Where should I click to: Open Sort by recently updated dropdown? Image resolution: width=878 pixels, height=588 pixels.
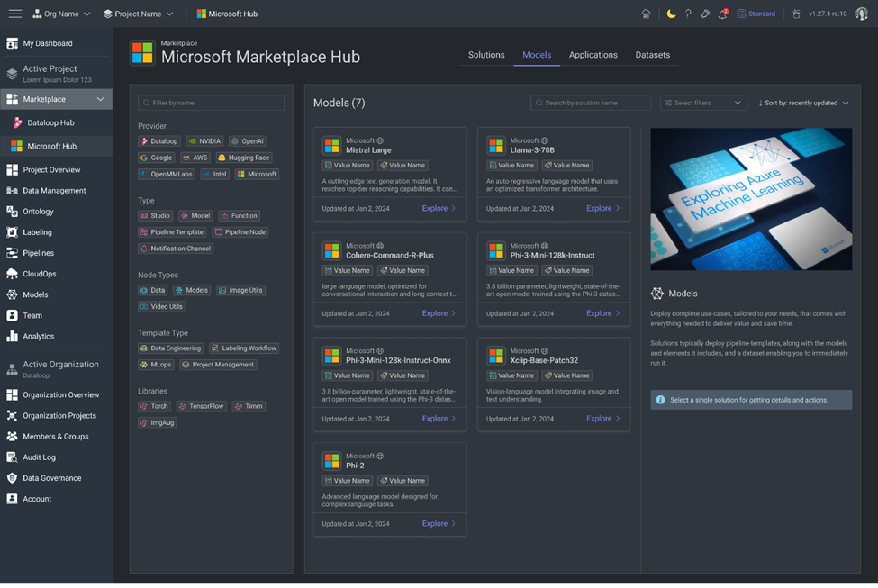tap(803, 103)
